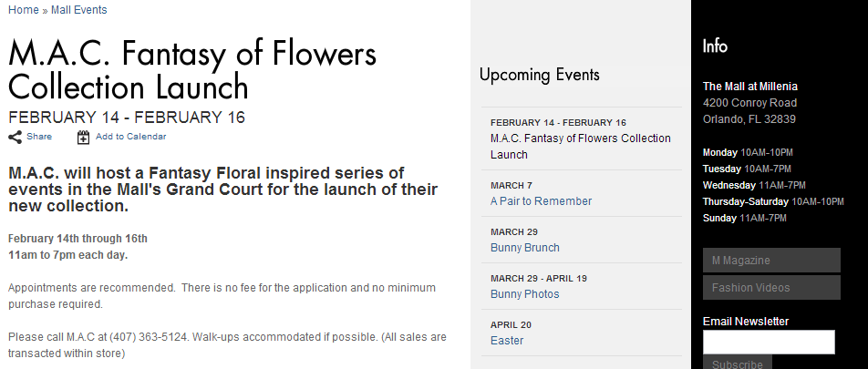868x369 pixels.
Task: Click the Upcoming Events heading
Action: click(539, 75)
